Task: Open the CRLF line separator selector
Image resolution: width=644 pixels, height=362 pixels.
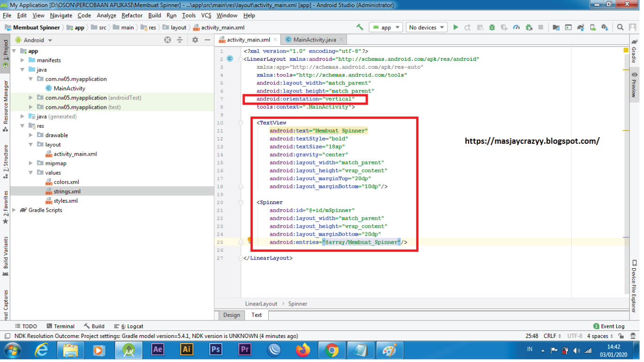Action: click(x=552, y=336)
